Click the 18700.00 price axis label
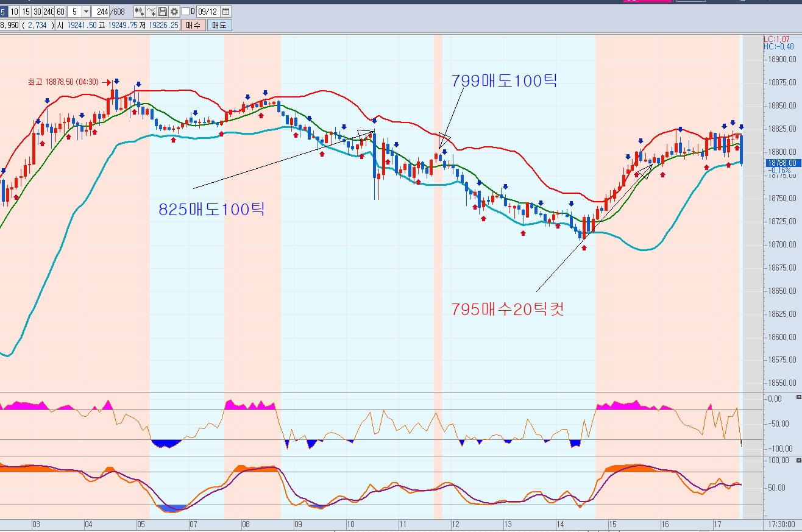This screenshot has height=532, width=802. click(x=782, y=244)
